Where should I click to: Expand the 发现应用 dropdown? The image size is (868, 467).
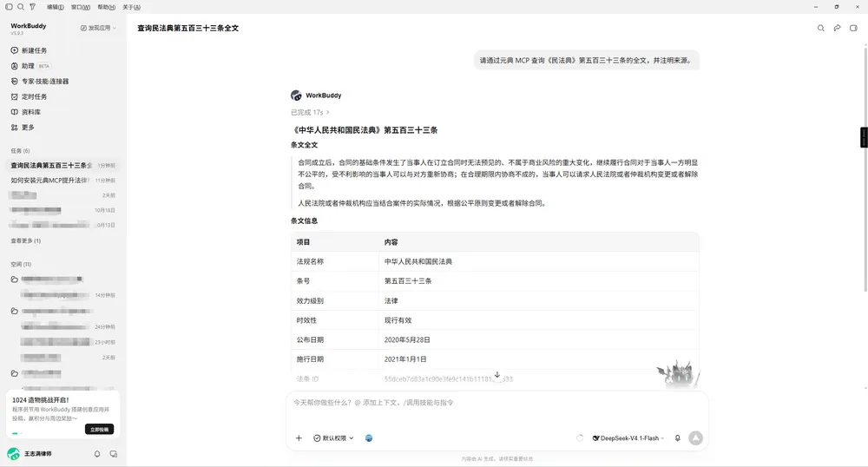click(99, 28)
